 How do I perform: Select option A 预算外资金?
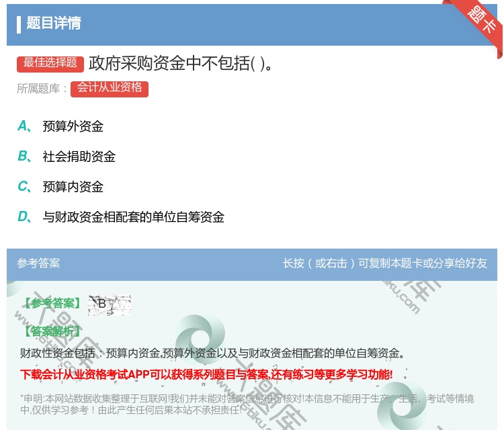pos(60,126)
